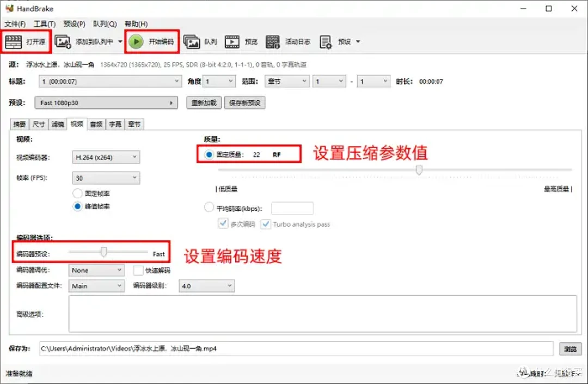
Task: Click the Presets (预设) toolbar icon
Action: pyautogui.click(x=326, y=41)
